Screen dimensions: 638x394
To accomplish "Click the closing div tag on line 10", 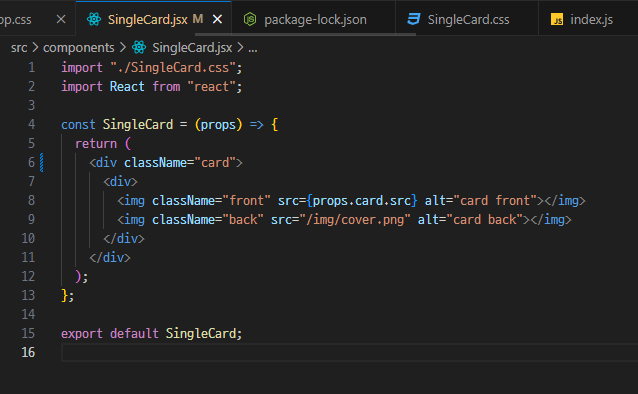I will point(124,239).
